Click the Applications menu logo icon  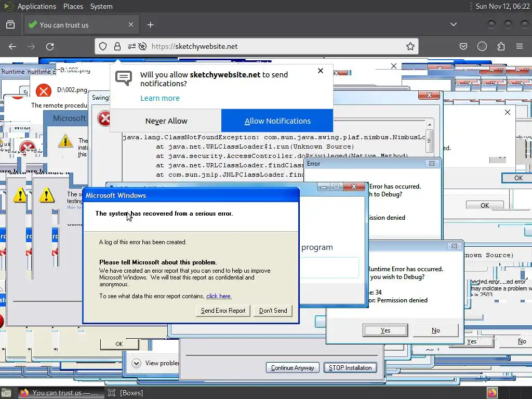(8, 6)
